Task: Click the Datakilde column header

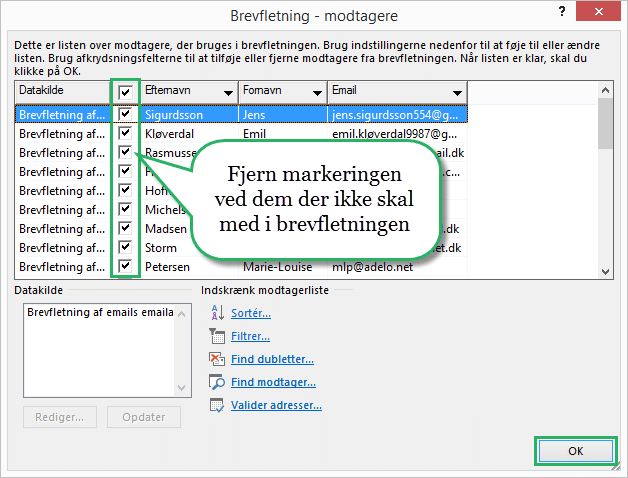Action: click(62, 92)
